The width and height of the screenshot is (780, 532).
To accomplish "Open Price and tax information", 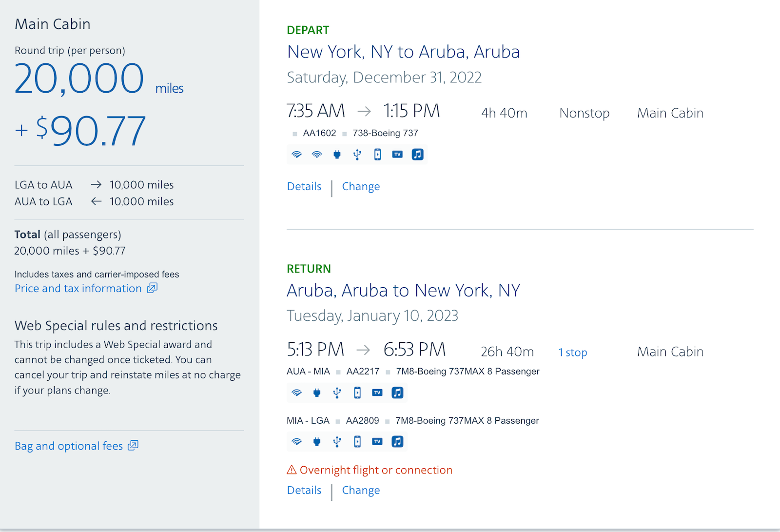I will tap(79, 288).
